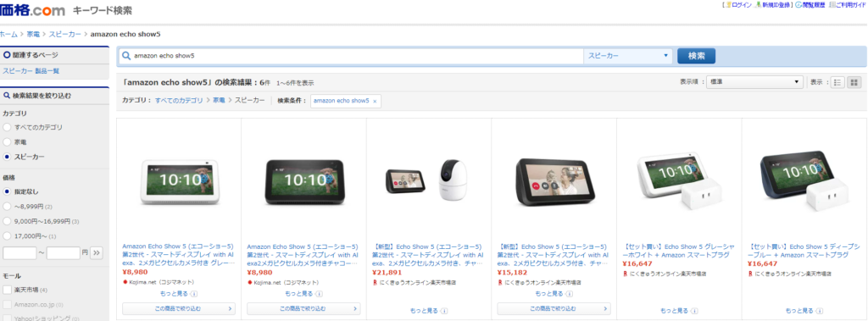
Task: Click the magnifier icon in search box
Action: point(125,56)
